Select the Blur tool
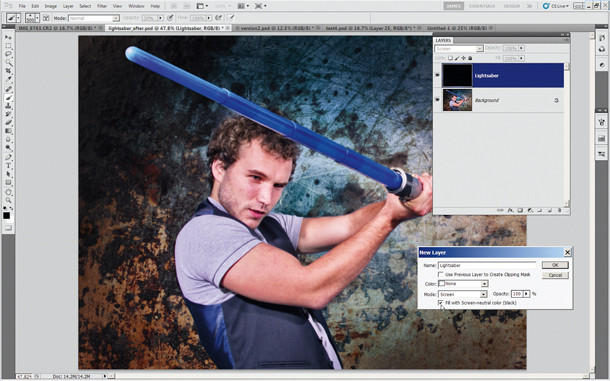The width and height of the screenshot is (610, 381). pos(8,139)
